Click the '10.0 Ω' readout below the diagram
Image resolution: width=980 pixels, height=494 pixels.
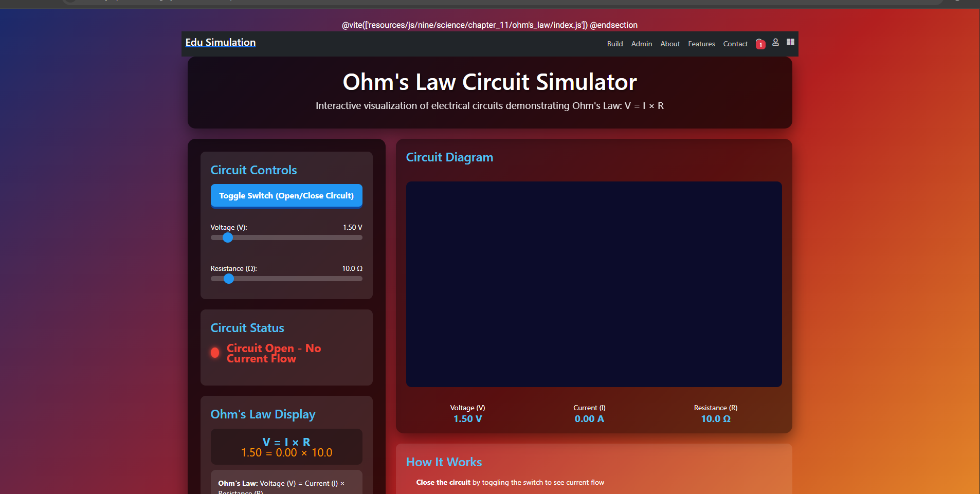pyautogui.click(x=716, y=419)
